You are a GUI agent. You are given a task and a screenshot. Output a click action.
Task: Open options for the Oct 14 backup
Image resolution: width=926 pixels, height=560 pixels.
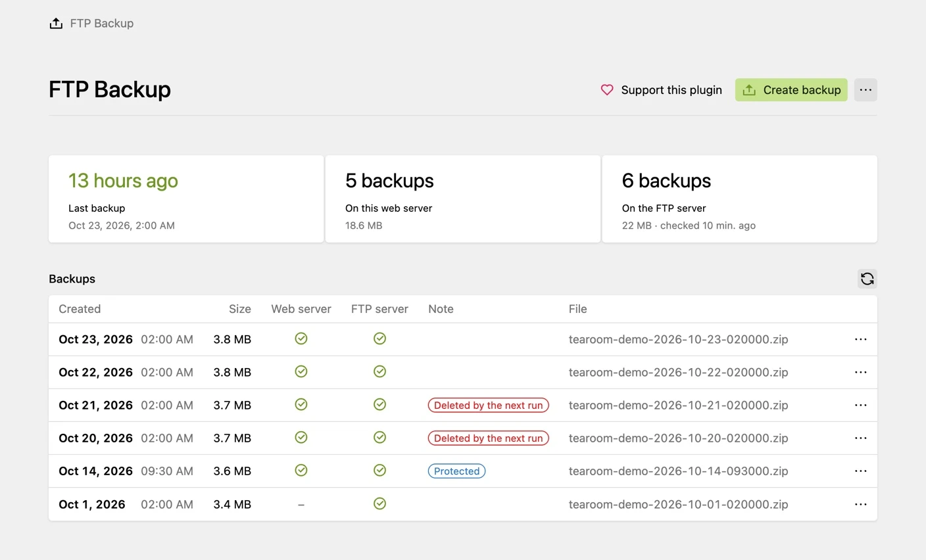861,471
